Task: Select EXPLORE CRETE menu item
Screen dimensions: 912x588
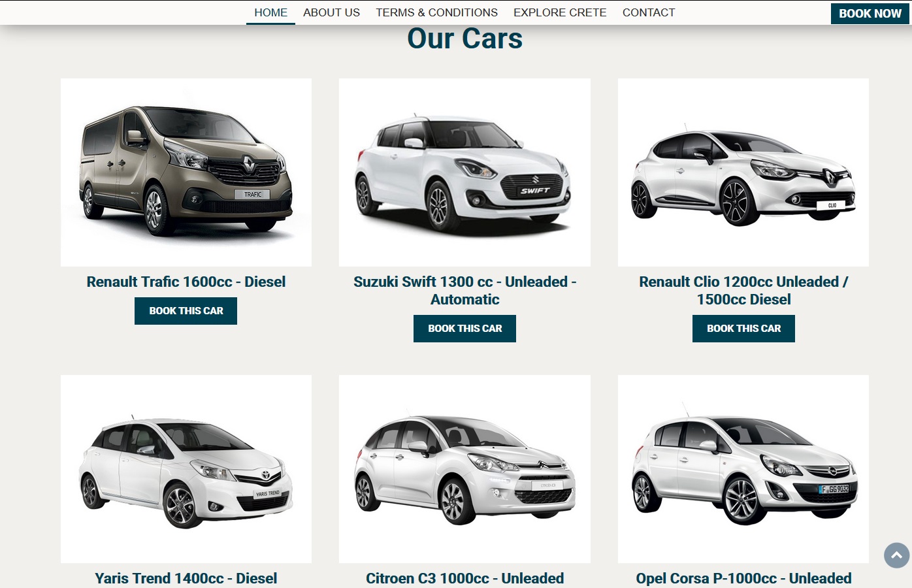Action: (x=560, y=12)
